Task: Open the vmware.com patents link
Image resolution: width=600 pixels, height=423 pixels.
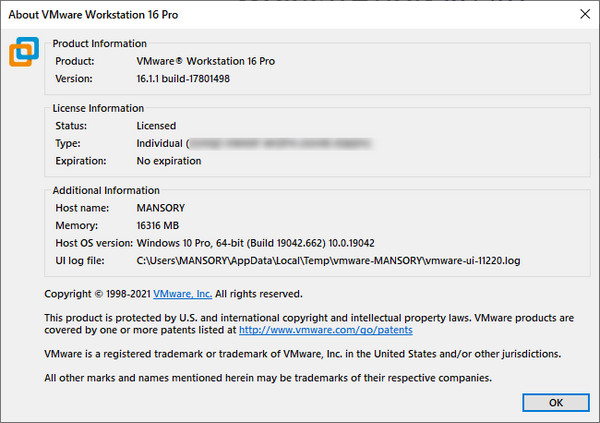Action: click(325, 329)
